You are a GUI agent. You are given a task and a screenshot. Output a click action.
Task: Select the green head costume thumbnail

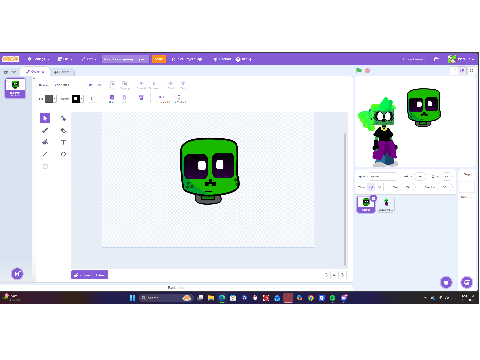[15, 88]
